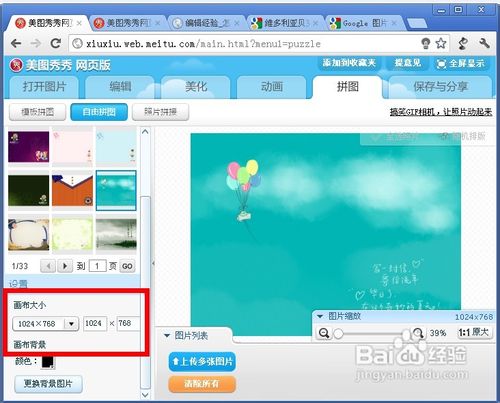Switch to the second 美图秀秀 tab
The image size is (500, 403).
pyautogui.click(x=127, y=23)
